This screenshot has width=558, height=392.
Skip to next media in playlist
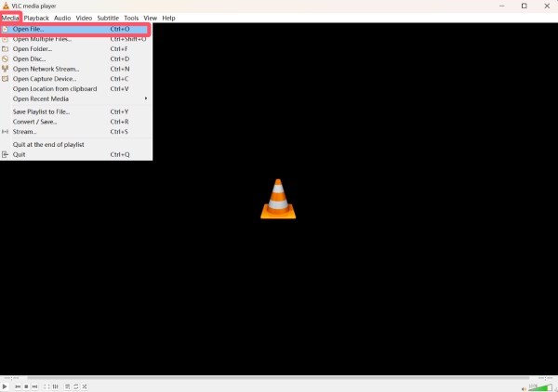[35, 386]
